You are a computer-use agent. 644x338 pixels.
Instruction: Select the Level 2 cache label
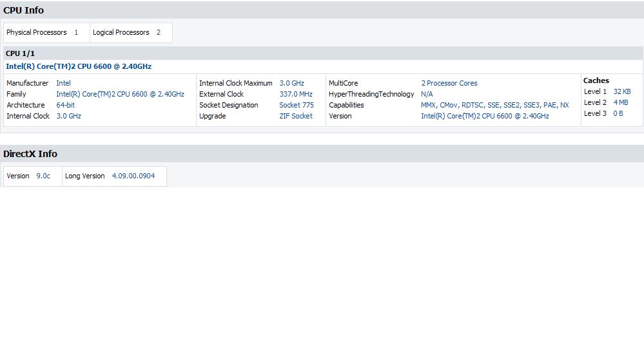click(x=595, y=102)
